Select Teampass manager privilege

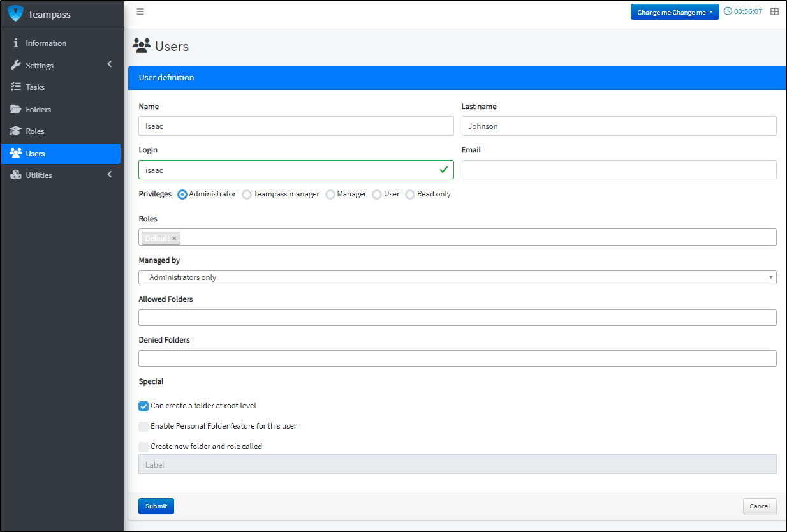pyautogui.click(x=247, y=195)
